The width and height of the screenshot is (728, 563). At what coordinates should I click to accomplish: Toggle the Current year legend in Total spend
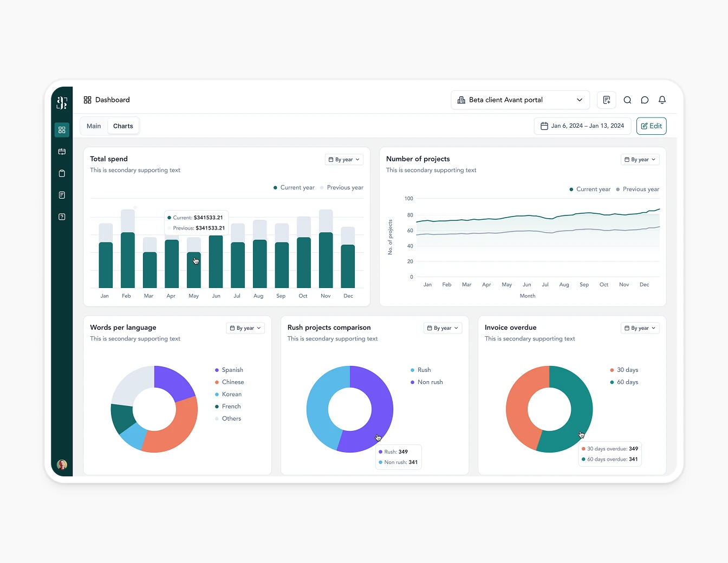pos(294,187)
